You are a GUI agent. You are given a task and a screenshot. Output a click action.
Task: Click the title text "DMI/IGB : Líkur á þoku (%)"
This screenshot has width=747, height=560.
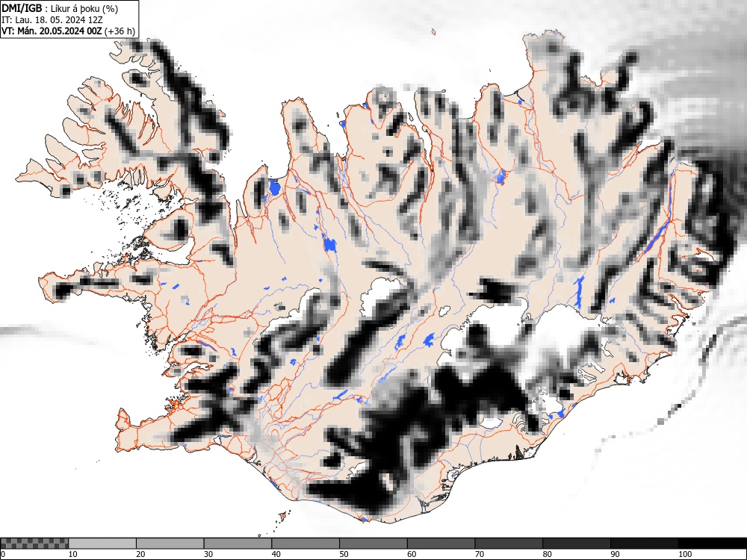click(x=60, y=8)
